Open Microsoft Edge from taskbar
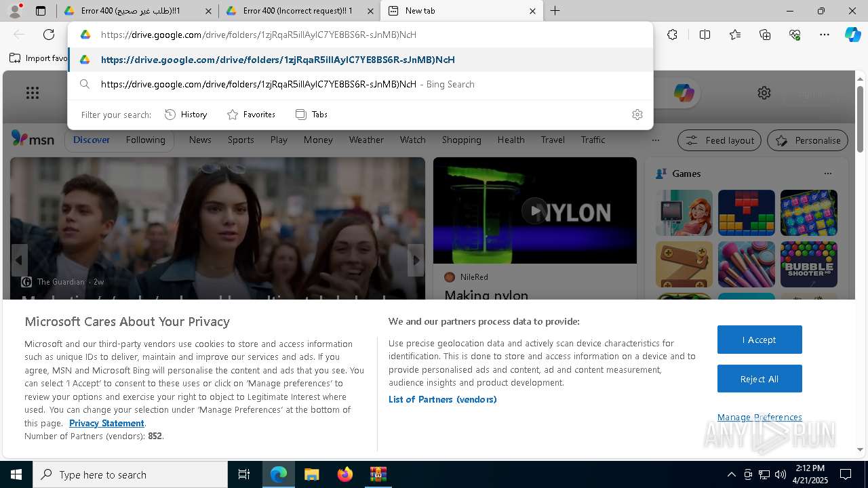This screenshot has height=488, width=868. pyautogui.click(x=279, y=474)
